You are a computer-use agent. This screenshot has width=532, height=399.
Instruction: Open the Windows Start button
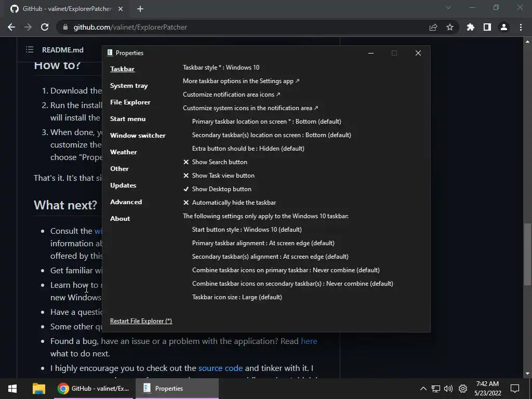[x=12, y=389]
